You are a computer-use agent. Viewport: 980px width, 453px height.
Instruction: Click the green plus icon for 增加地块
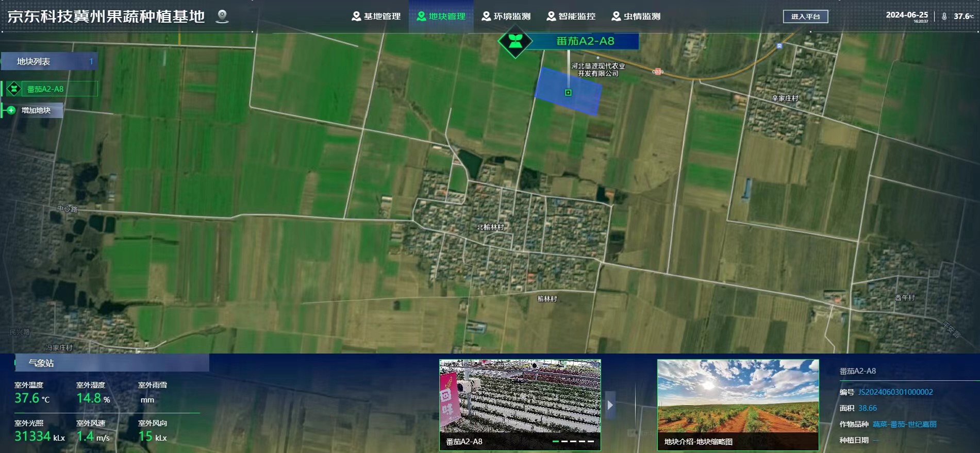pyautogui.click(x=11, y=110)
